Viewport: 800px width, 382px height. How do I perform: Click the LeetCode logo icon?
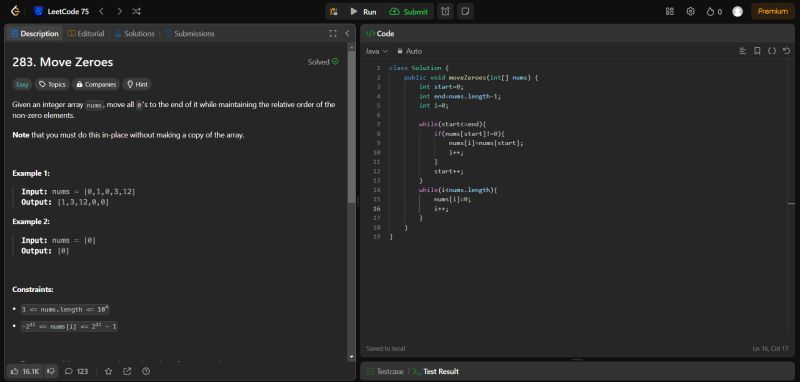click(15, 11)
